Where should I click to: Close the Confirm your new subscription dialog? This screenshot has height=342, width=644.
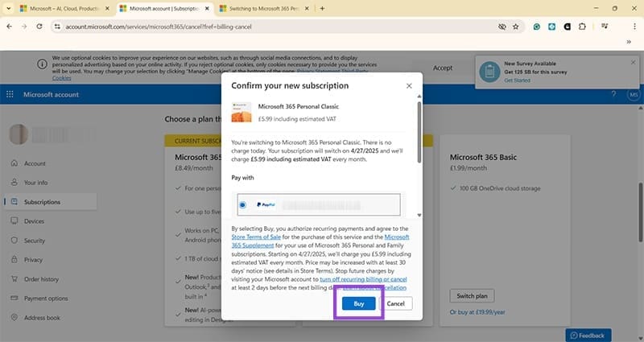(x=409, y=85)
